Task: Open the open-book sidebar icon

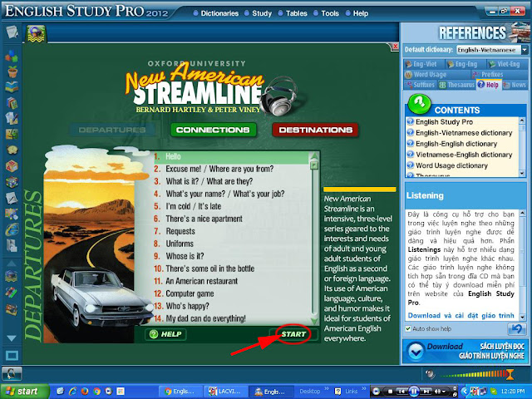Action: (12, 86)
